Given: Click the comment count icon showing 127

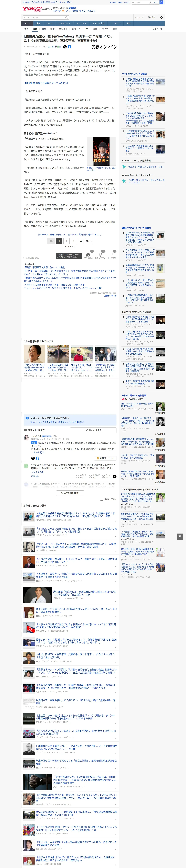Looking at the screenshot, I should 51,47.
